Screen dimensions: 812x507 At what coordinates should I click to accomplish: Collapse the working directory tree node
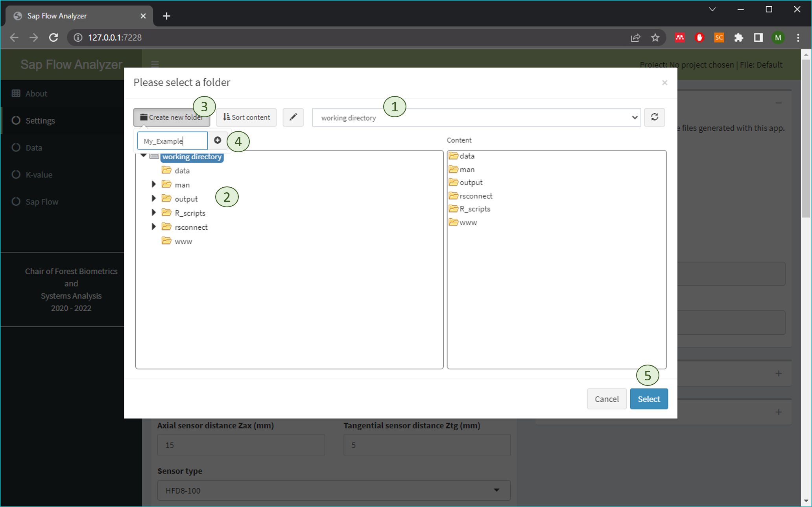144,155
